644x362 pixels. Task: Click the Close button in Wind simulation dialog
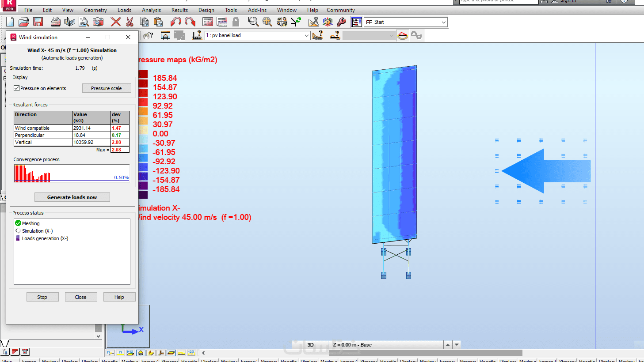[x=80, y=297]
